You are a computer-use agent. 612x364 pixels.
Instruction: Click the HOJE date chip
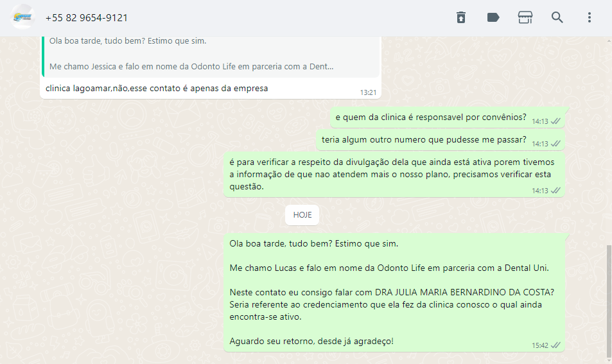tap(302, 215)
